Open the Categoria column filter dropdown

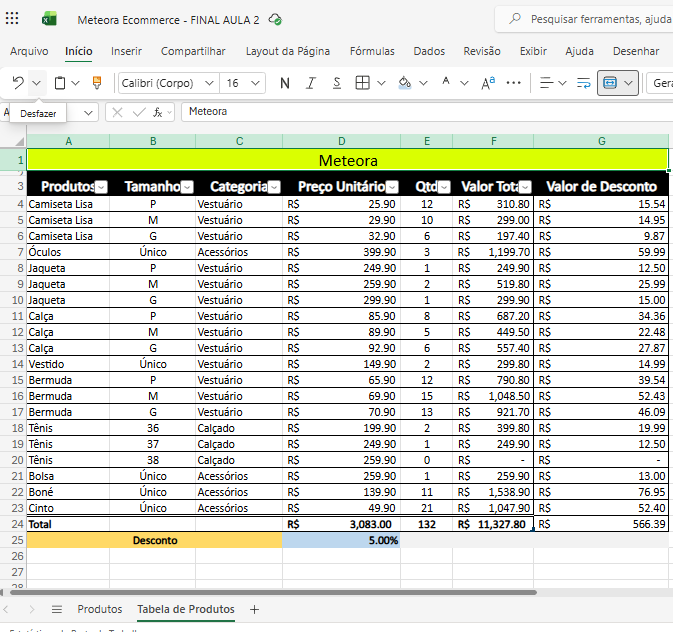275,187
